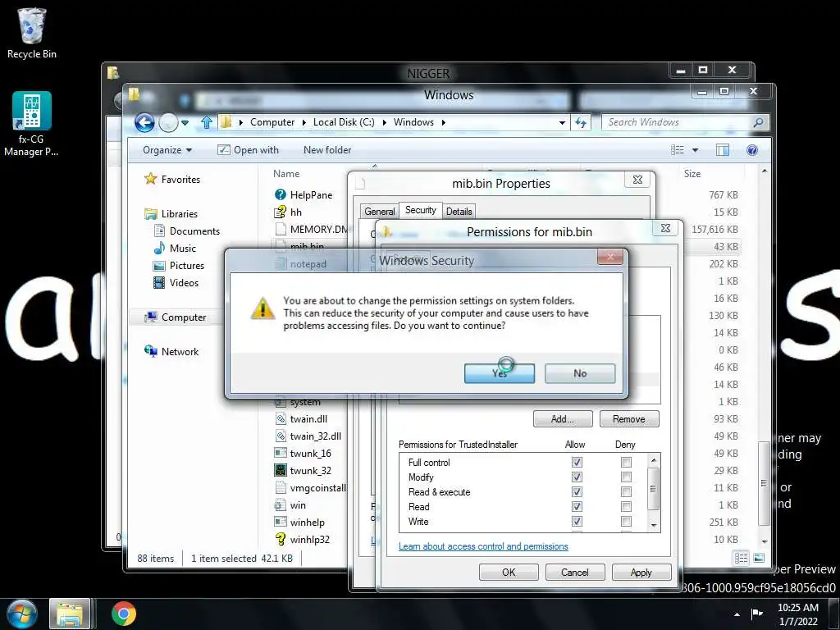The height and width of the screenshot is (630, 840).
Task: Open the explorer help icon
Action: pyautogui.click(x=752, y=150)
